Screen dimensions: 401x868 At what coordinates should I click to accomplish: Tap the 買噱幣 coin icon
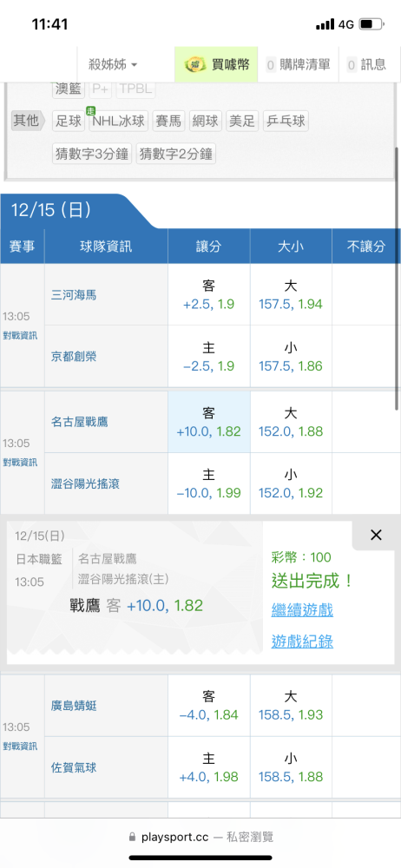tap(194, 65)
